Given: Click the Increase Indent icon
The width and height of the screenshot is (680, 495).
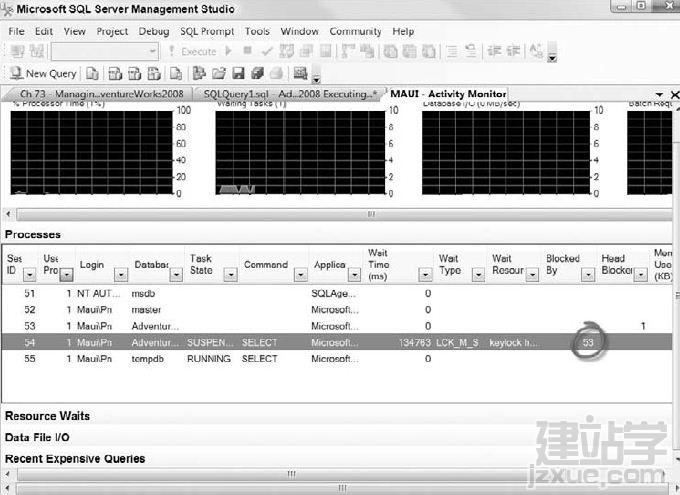Looking at the screenshot, I should tap(513, 51).
